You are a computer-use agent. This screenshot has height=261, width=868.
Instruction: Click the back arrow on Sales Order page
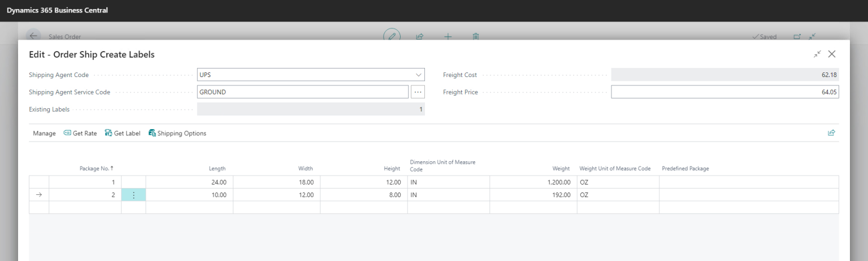click(x=33, y=36)
